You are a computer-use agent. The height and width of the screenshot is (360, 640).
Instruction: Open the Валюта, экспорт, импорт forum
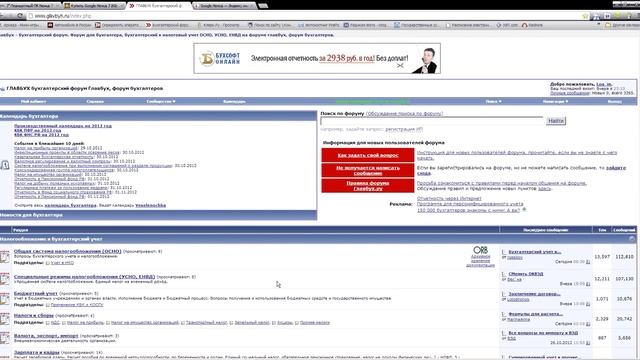tap(46, 336)
